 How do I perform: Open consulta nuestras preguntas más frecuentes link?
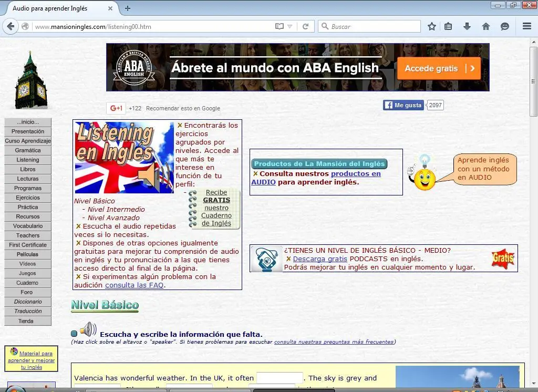334,342
